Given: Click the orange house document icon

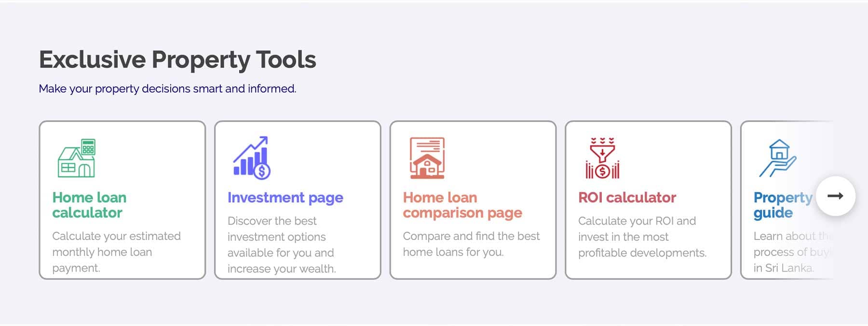Looking at the screenshot, I should pyautogui.click(x=427, y=158).
